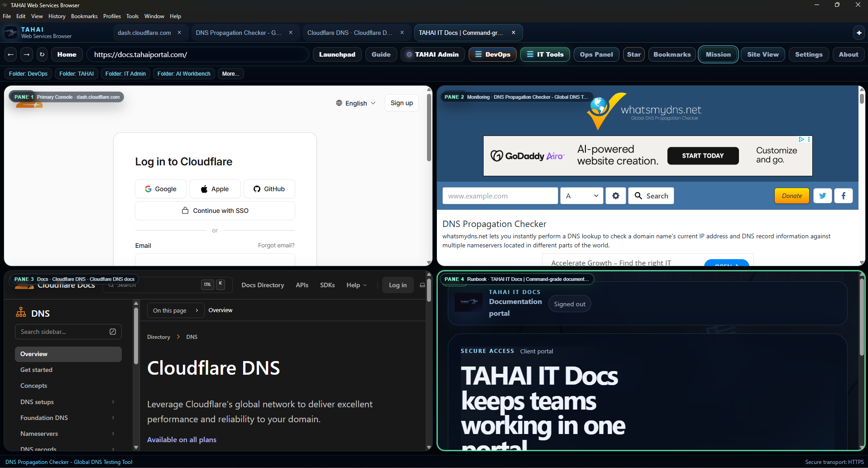Screen dimensions: 868x468
Task: Expand Foundation DNS in the sidebar
Action: (x=113, y=418)
